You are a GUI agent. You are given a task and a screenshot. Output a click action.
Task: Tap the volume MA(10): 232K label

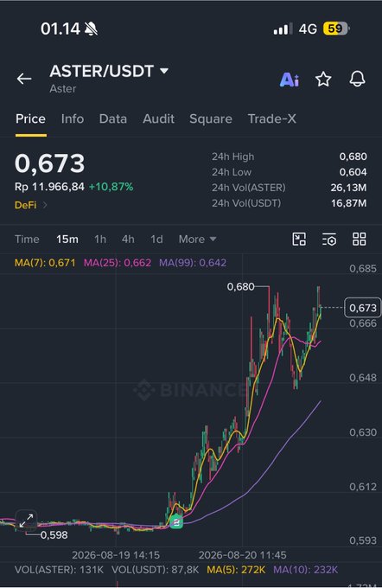coord(306,570)
